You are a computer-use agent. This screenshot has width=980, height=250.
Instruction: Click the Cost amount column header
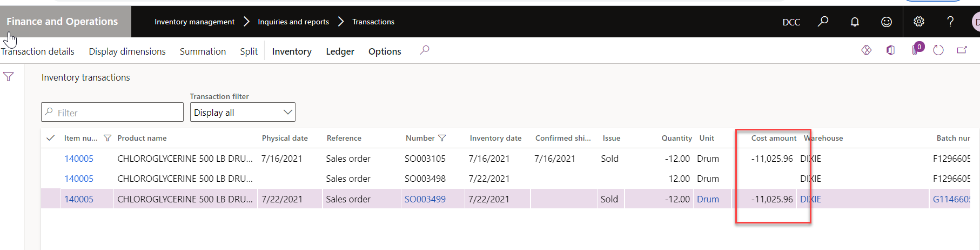point(774,138)
